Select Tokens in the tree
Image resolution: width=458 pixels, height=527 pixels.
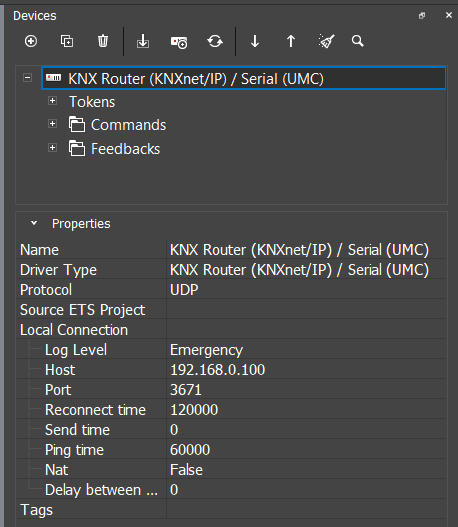(92, 102)
